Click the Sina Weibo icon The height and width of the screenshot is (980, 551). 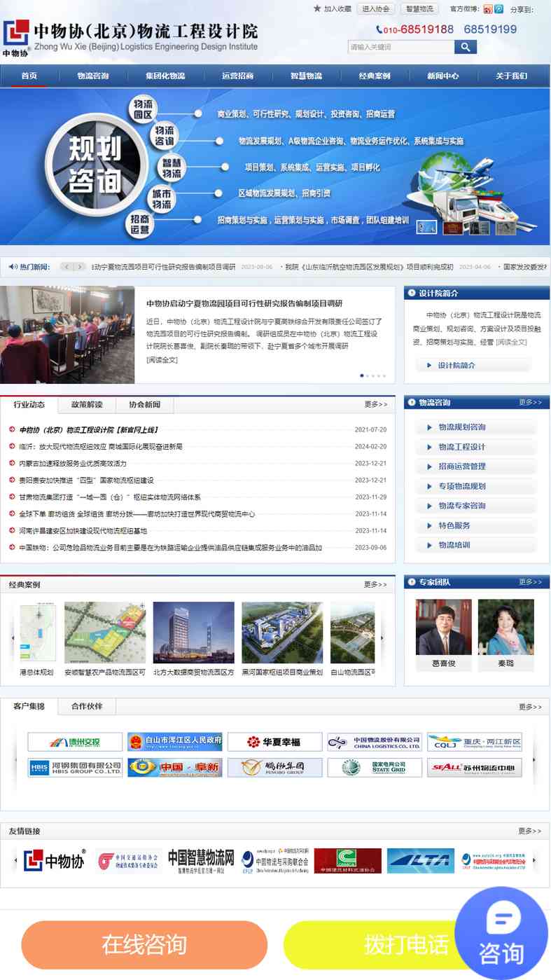pyautogui.click(x=488, y=9)
